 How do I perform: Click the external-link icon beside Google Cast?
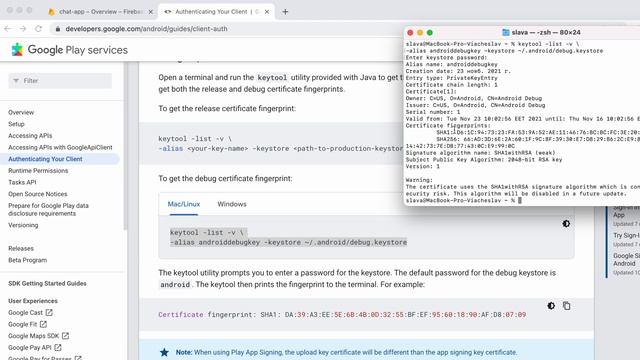point(49,313)
